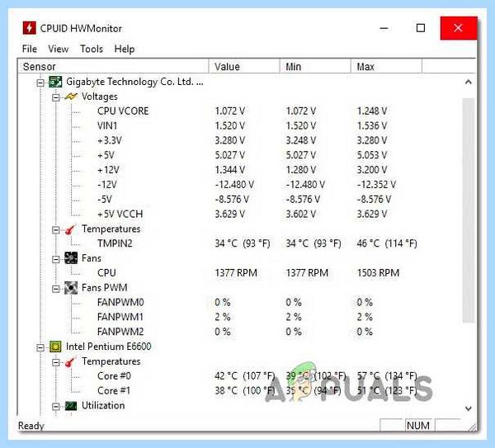The image size is (495, 448).
Task: Collapse the Voltages group
Action: coord(55,97)
